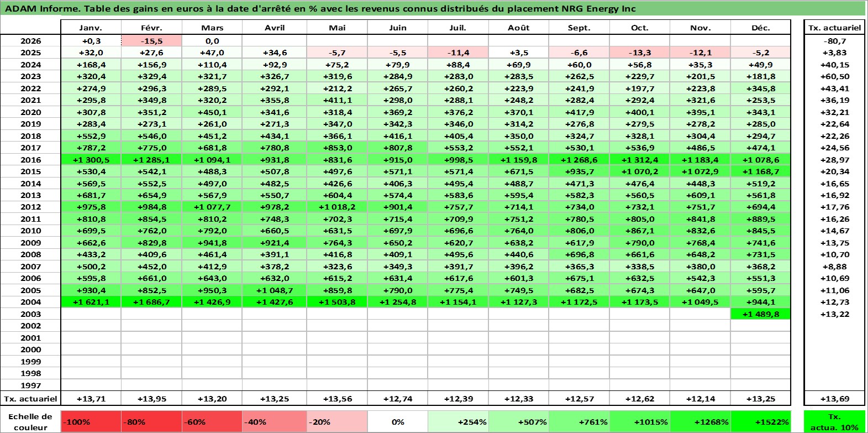Click the 'Avril' column header

tap(275, 28)
